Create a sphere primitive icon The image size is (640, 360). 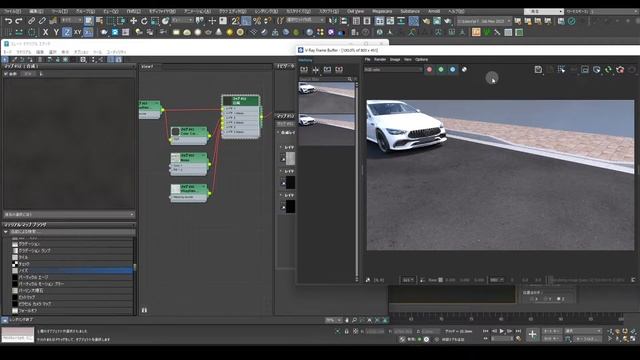[198, 32]
